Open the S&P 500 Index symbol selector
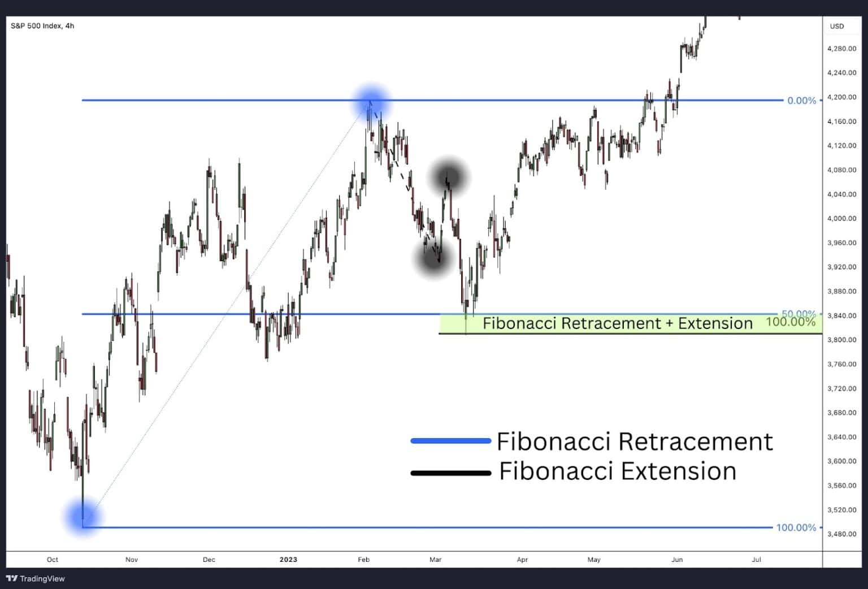 point(35,25)
